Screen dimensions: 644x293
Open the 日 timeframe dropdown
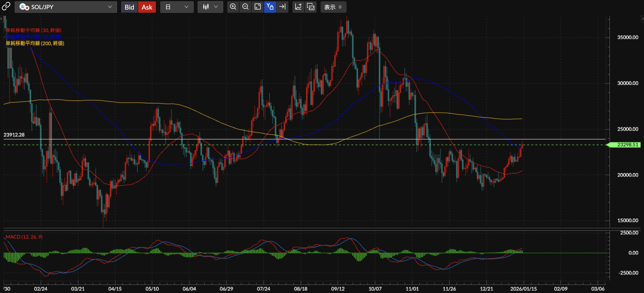tap(177, 7)
